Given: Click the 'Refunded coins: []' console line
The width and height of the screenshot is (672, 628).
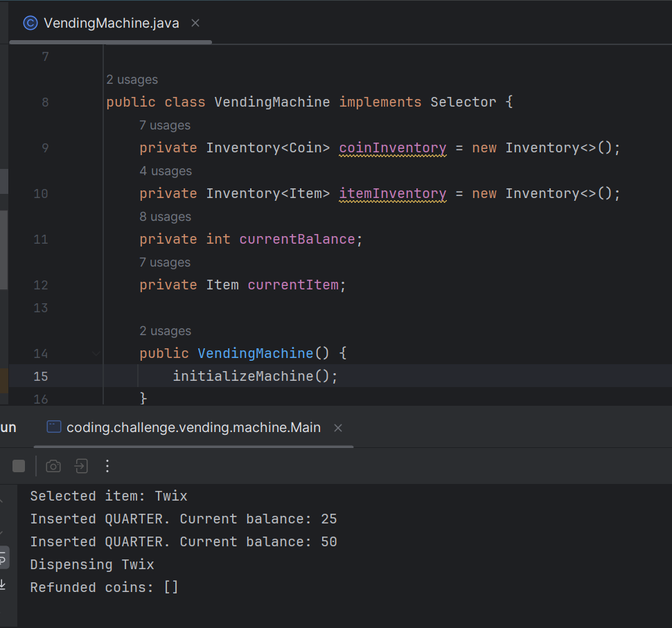Looking at the screenshot, I should pos(104,587).
